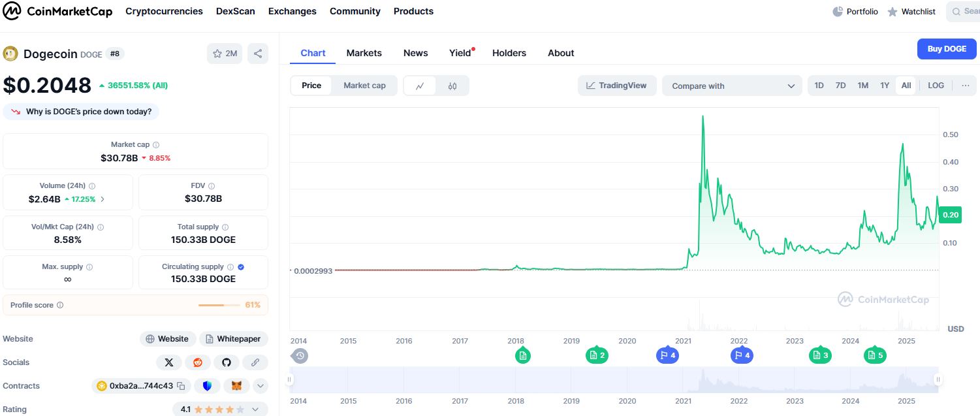Open the Exchanges menu
This screenshot has width=980, height=416.
click(x=292, y=11)
